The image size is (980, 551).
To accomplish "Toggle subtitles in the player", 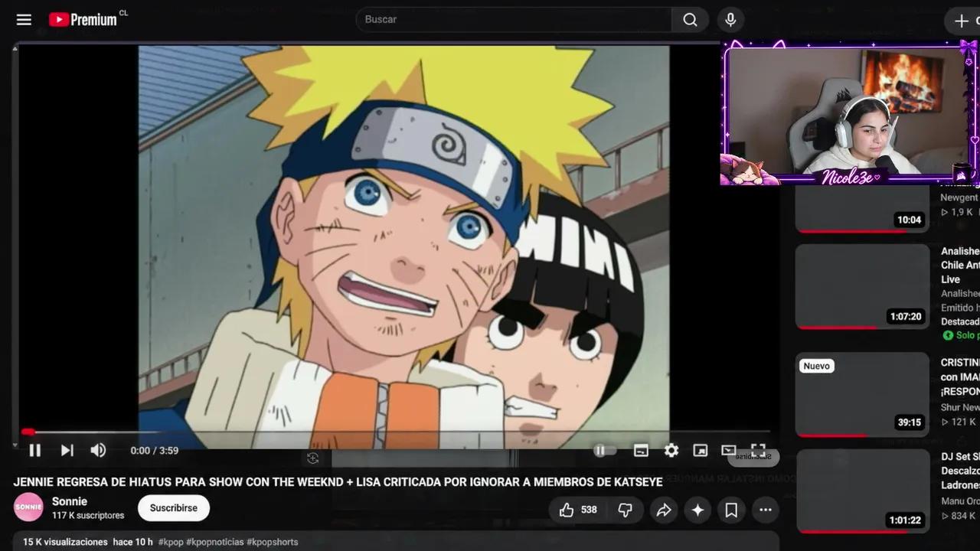I will pos(641,451).
